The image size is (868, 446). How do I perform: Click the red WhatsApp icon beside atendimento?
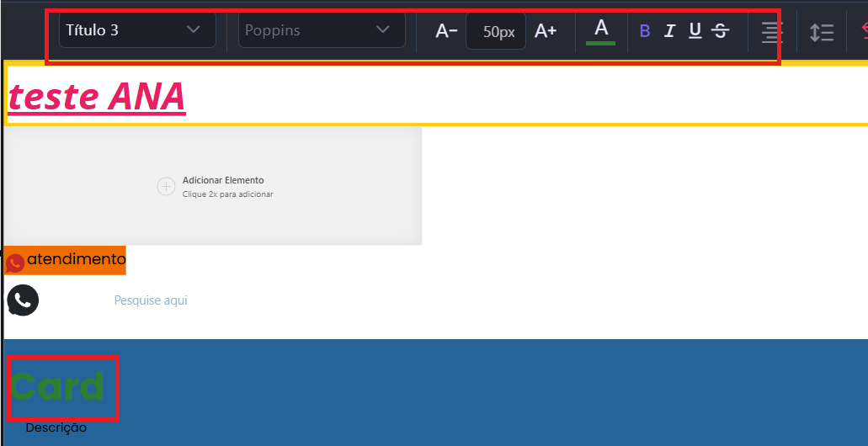pos(14,263)
